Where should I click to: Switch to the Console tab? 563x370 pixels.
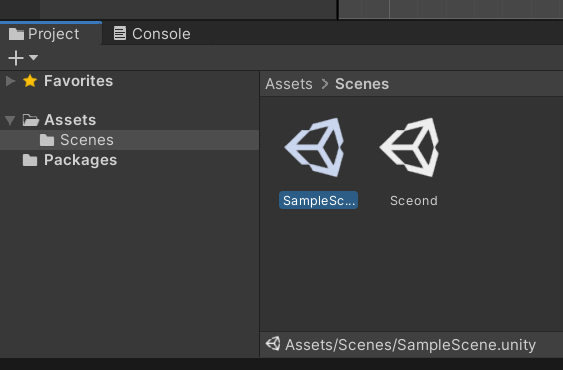(152, 34)
